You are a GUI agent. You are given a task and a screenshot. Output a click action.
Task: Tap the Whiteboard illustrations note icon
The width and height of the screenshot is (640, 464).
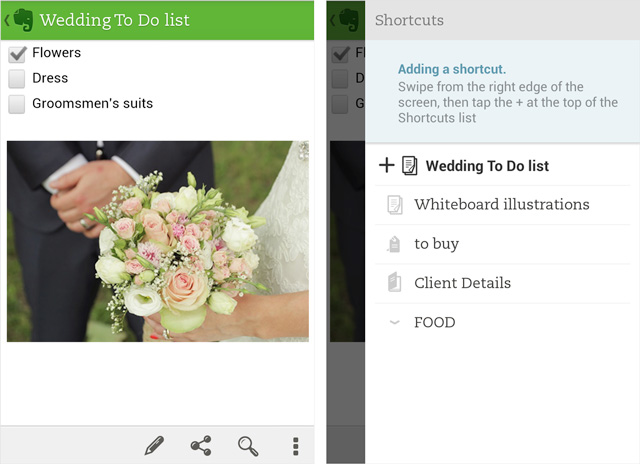pos(395,204)
